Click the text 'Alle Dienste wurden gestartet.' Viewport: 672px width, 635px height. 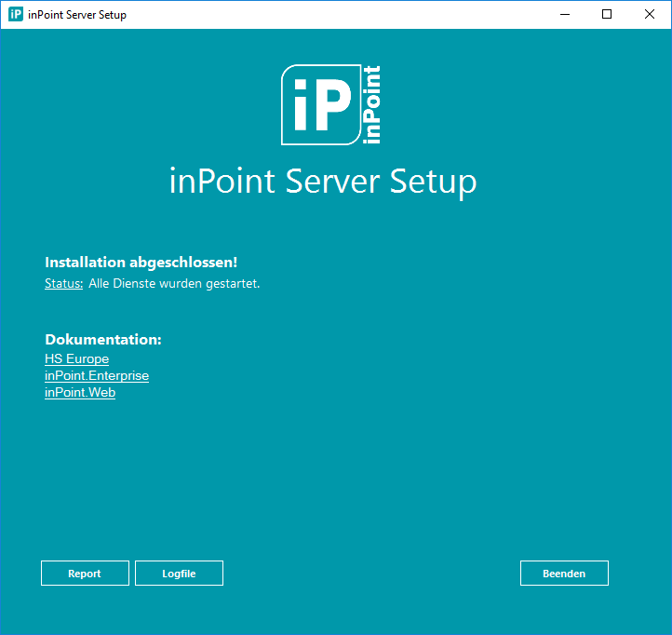point(174,283)
